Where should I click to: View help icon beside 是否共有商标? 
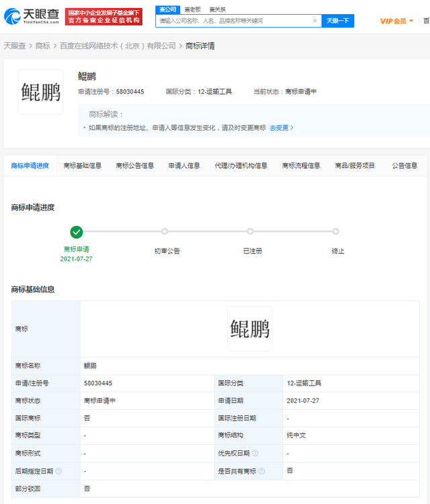(x=261, y=471)
